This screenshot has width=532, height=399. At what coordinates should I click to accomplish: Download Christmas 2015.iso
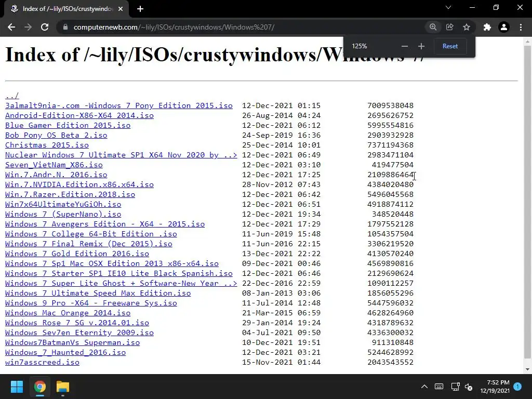(x=47, y=145)
